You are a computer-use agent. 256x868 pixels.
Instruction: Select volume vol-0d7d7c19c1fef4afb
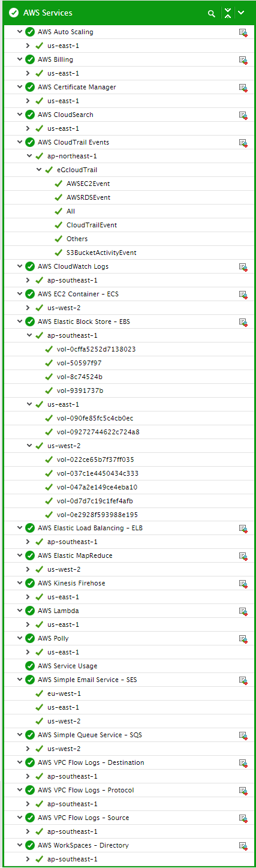(95, 501)
